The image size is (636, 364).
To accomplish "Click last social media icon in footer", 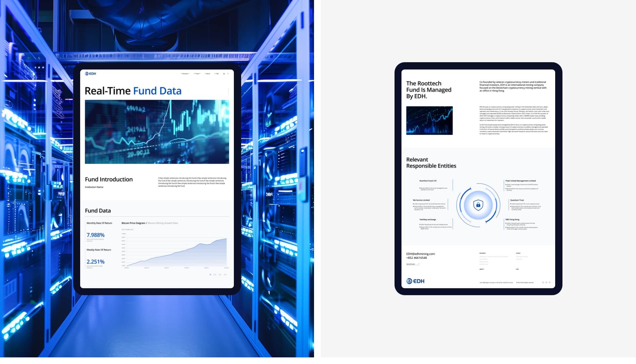I will [550, 283].
